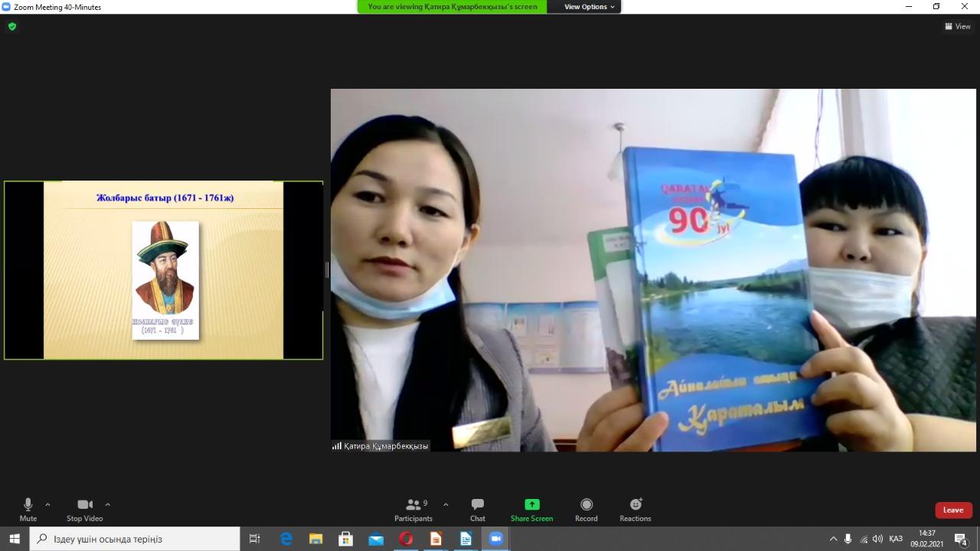Open the View layout menu

(x=958, y=26)
